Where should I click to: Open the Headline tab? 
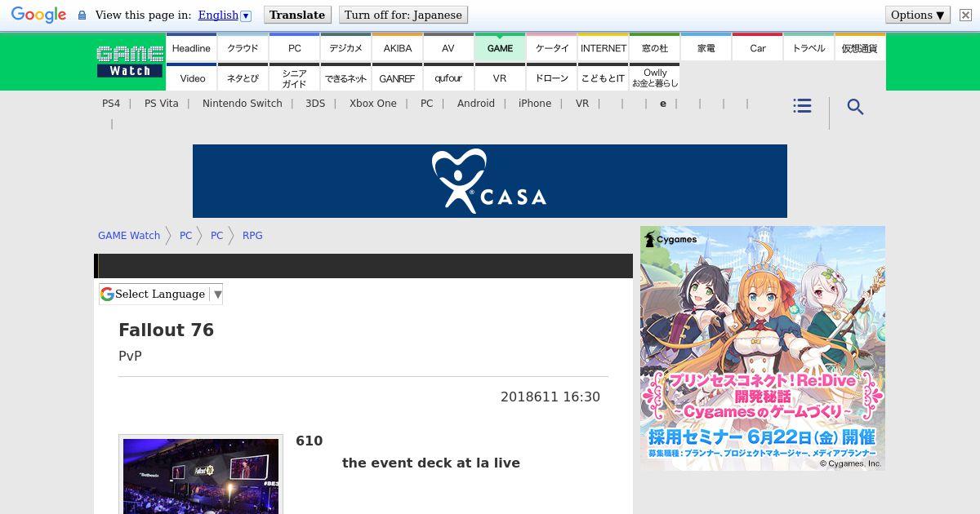pos(191,47)
